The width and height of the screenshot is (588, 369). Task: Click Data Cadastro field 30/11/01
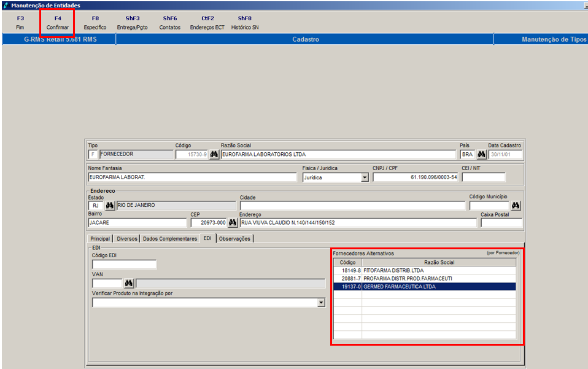click(505, 155)
